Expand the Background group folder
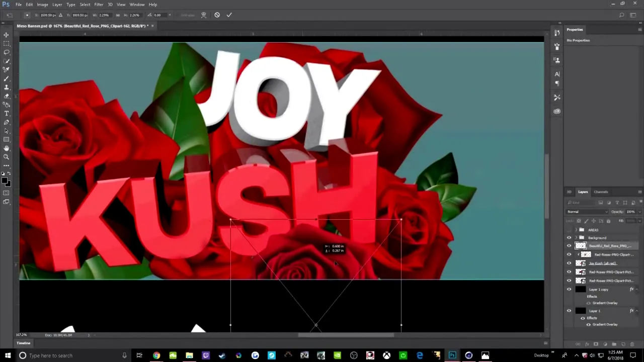Viewport: 644px width, 362px height. pos(577,238)
